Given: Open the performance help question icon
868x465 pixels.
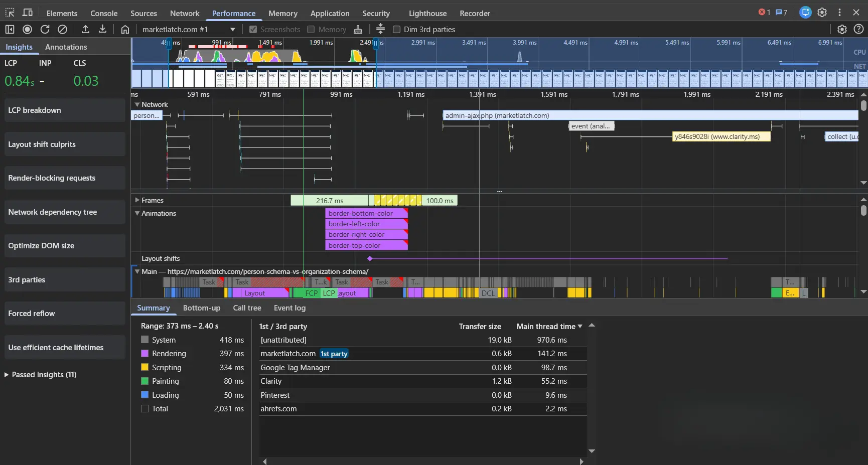Looking at the screenshot, I should point(858,29).
